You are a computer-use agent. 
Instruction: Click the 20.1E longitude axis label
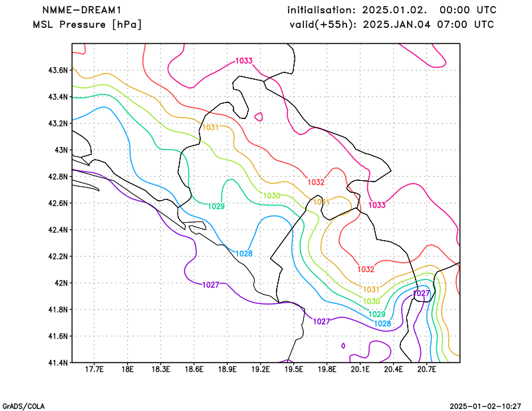tap(360, 370)
